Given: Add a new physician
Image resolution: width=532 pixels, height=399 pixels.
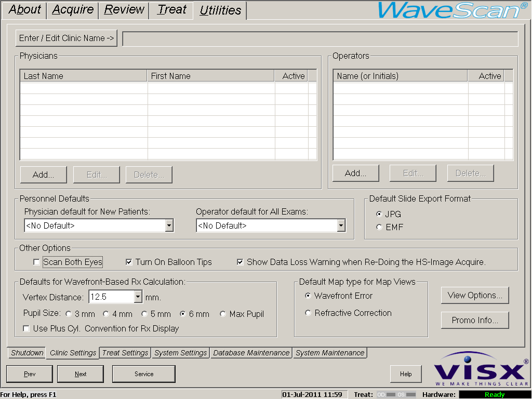Looking at the screenshot, I should click(x=44, y=175).
